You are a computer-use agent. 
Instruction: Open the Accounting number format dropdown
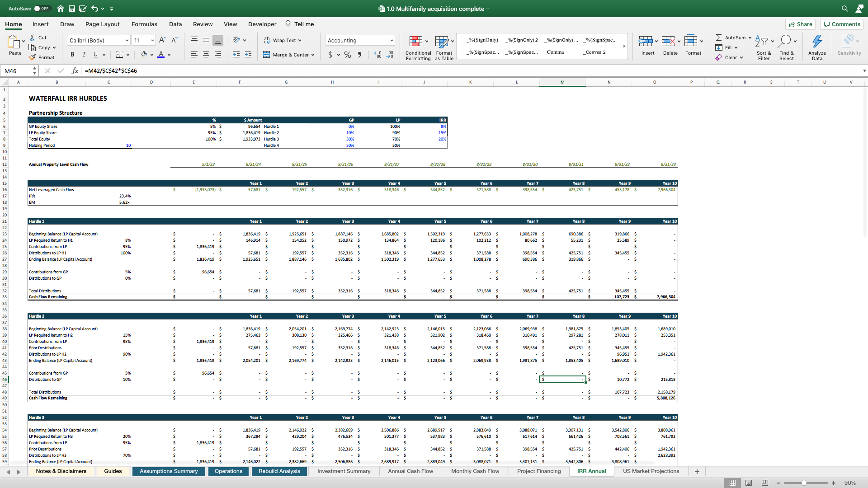point(391,40)
